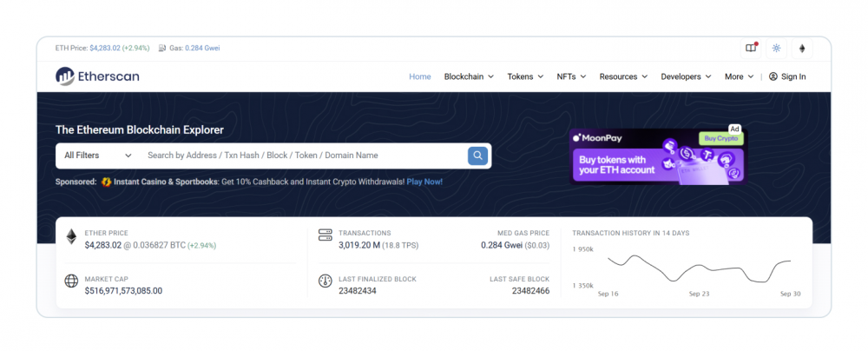Screen dimensions: 868x351
Task: Go to the Home tab
Action: pos(419,76)
